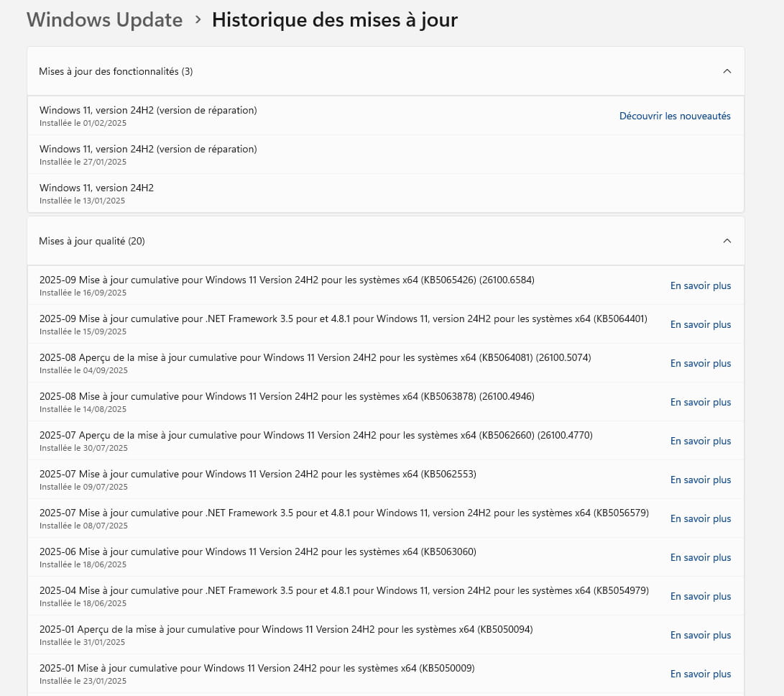
Task: Select the KB5050009 cumulative update title
Action: (257, 668)
